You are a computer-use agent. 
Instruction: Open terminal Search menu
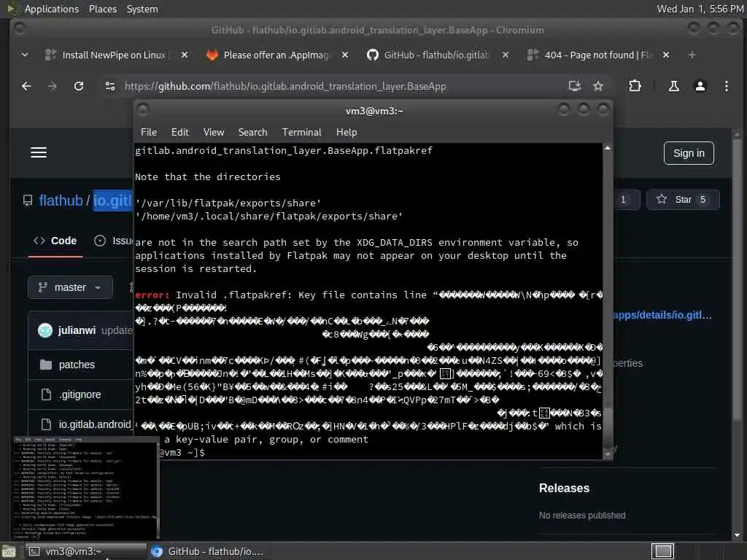click(253, 133)
